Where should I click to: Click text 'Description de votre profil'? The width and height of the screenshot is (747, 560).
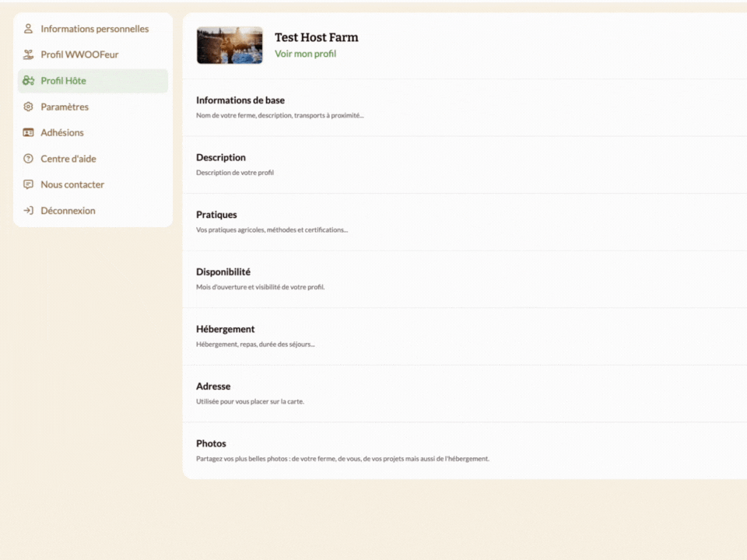tap(235, 173)
